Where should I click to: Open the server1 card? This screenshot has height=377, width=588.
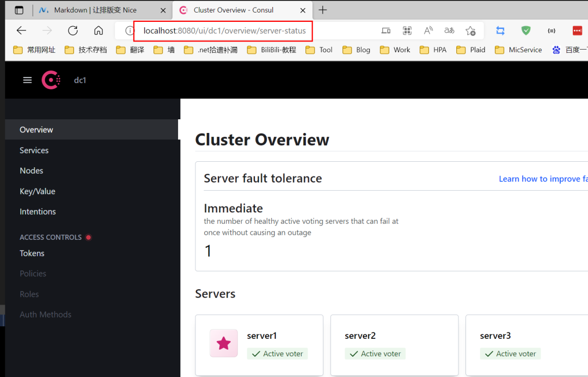(259, 345)
